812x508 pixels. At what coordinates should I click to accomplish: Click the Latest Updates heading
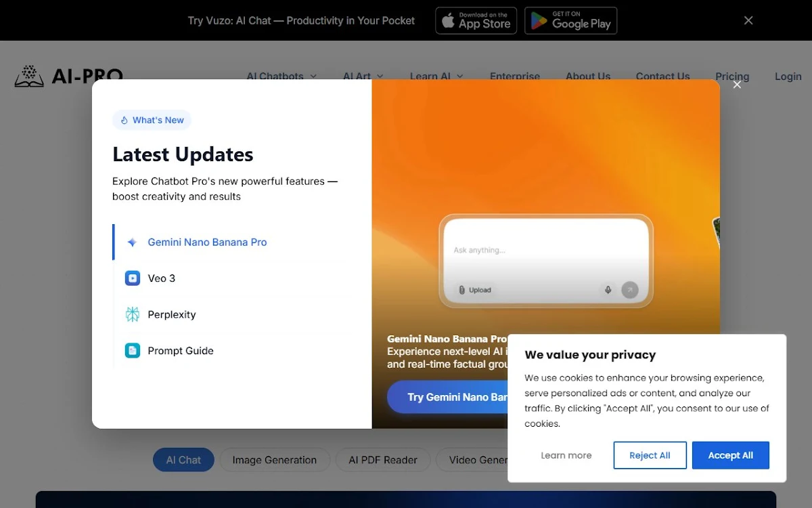click(183, 154)
